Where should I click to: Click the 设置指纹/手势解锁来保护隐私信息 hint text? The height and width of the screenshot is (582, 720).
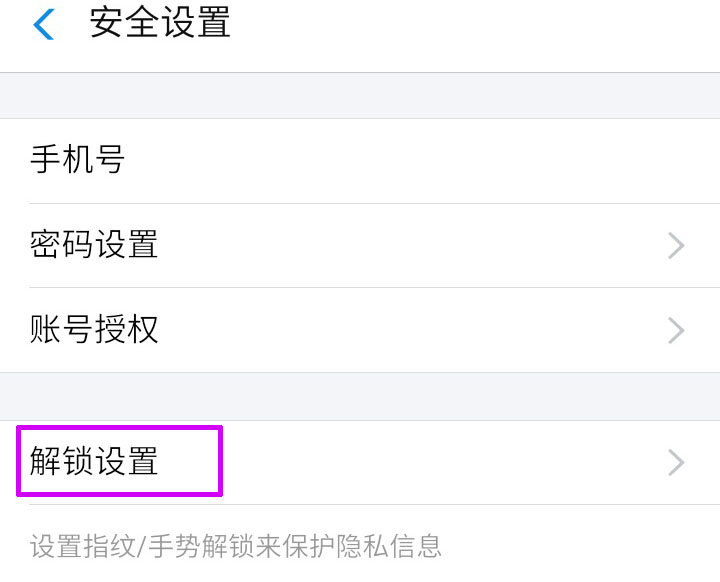point(236,546)
